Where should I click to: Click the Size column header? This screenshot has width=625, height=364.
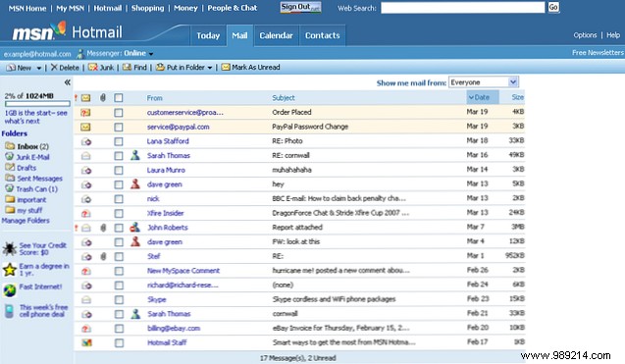pos(517,97)
